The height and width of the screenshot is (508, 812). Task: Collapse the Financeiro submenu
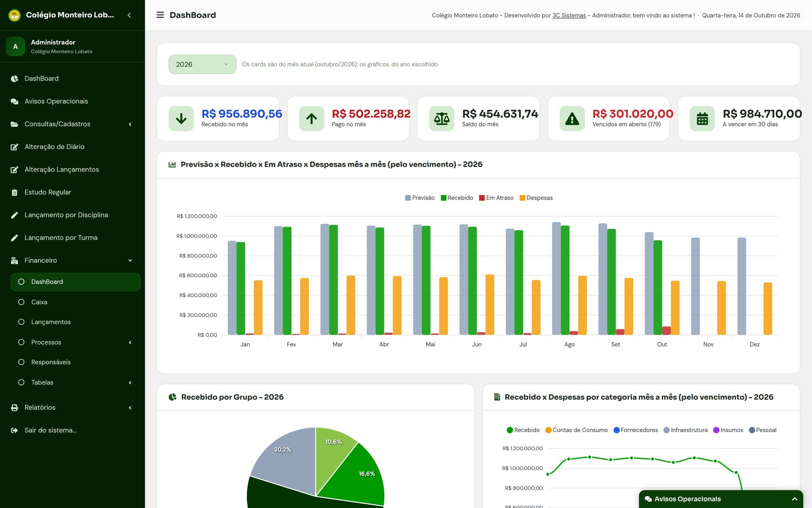point(72,261)
